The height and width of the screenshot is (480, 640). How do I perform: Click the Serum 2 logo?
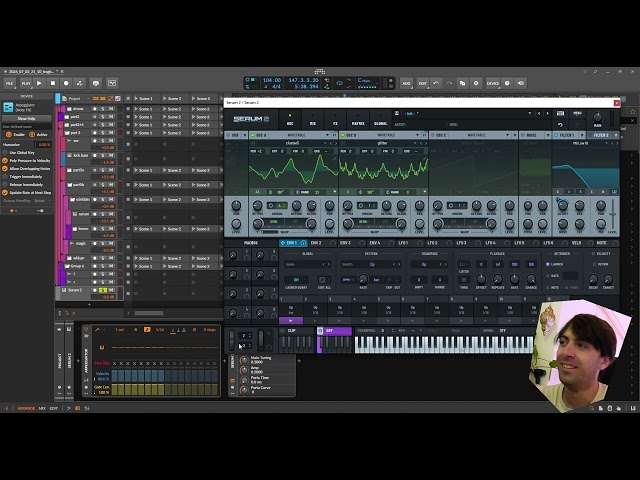[x=251, y=119]
